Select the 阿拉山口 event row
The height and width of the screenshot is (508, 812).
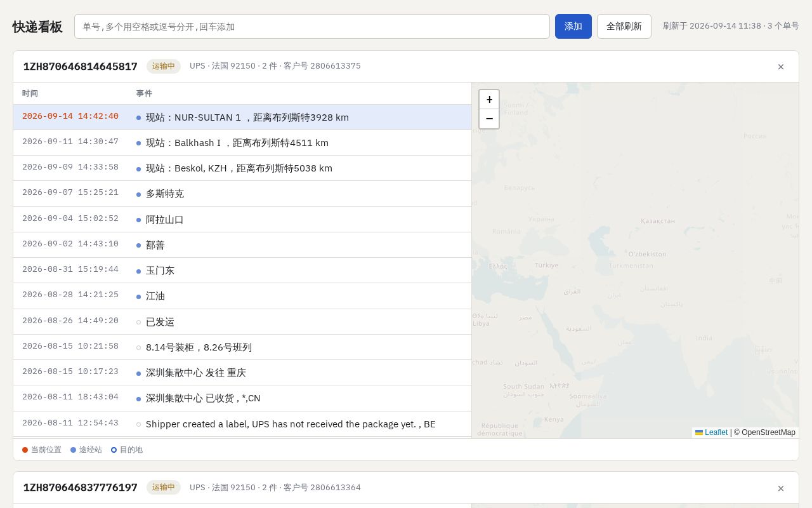coord(242,220)
